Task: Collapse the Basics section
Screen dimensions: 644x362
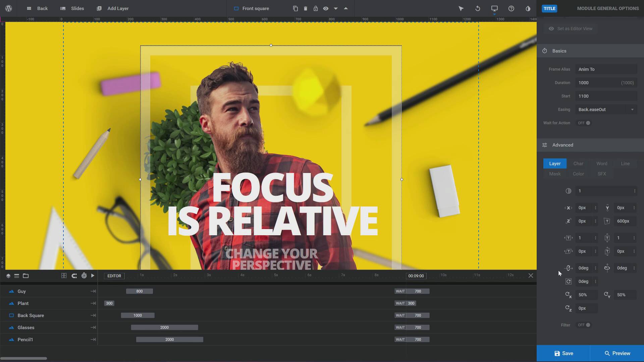Action: (x=559, y=51)
